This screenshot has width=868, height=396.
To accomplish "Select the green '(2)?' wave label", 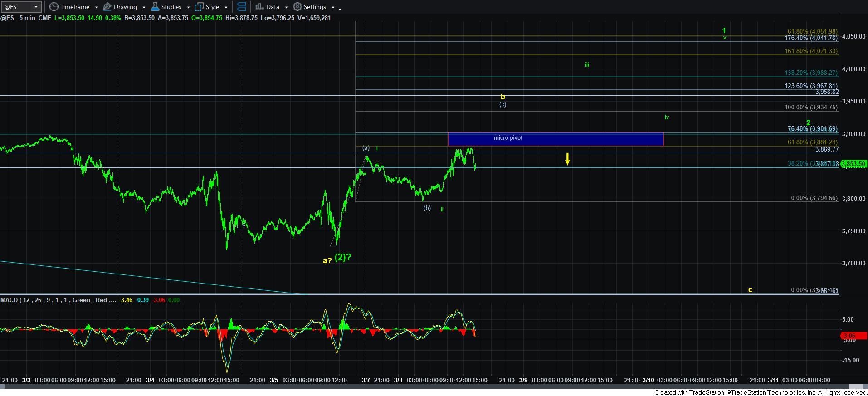I will [343, 258].
